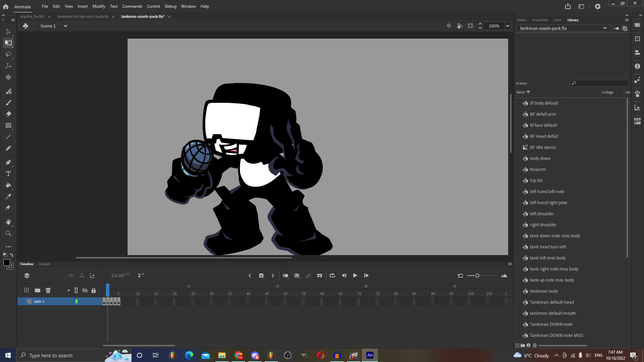Select the Eyedropper tool
Image resolution: width=644 pixels, height=362 pixels.
pyautogui.click(x=8, y=197)
